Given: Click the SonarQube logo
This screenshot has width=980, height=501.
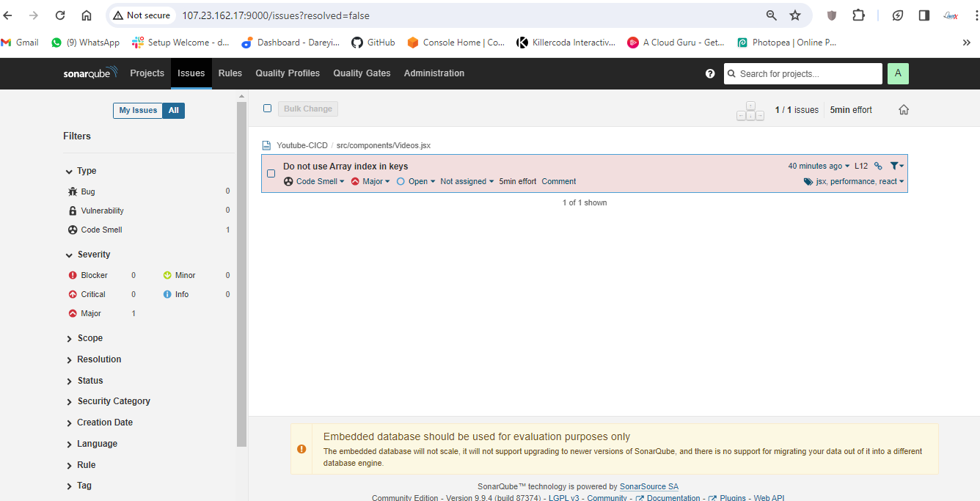Looking at the screenshot, I should pos(91,73).
